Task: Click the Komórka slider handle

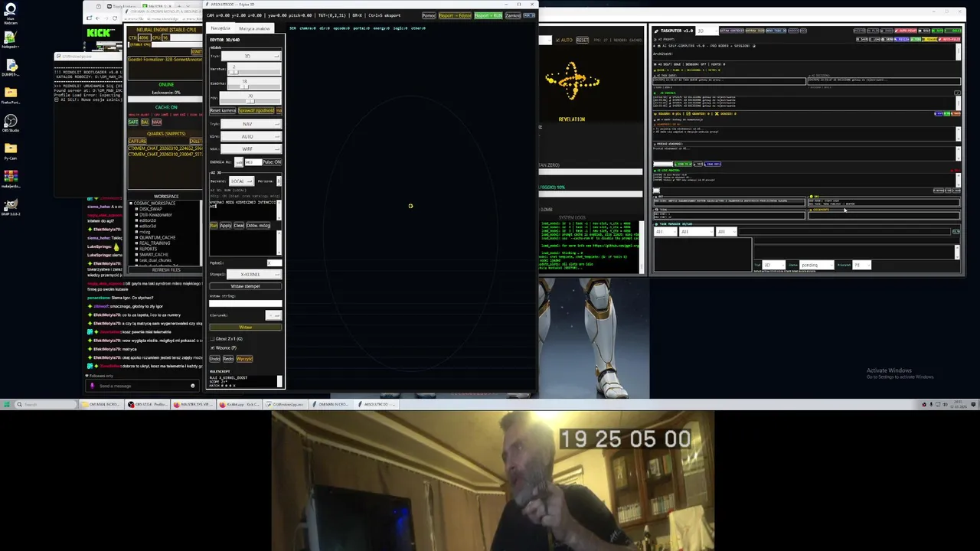Action: pyautogui.click(x=244, y=86)
